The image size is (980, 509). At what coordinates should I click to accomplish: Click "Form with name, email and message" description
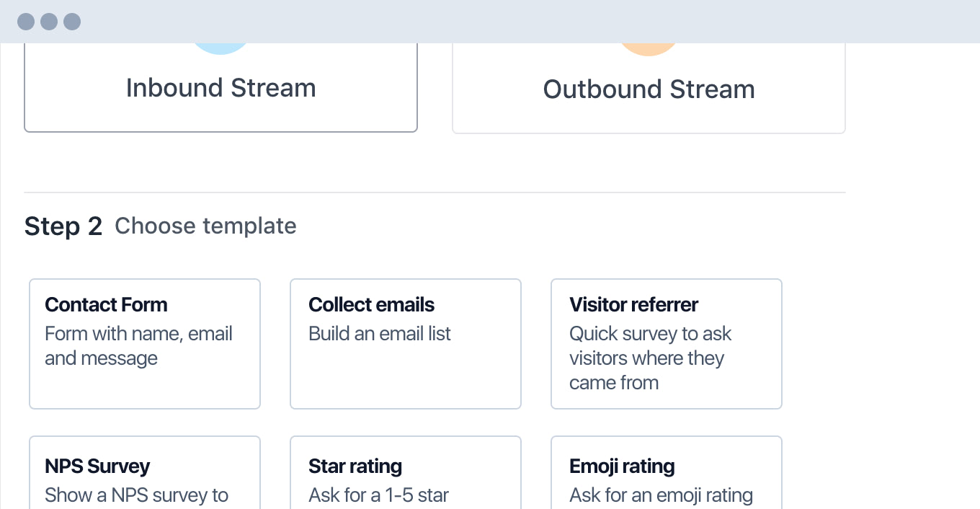click(138, 346)
